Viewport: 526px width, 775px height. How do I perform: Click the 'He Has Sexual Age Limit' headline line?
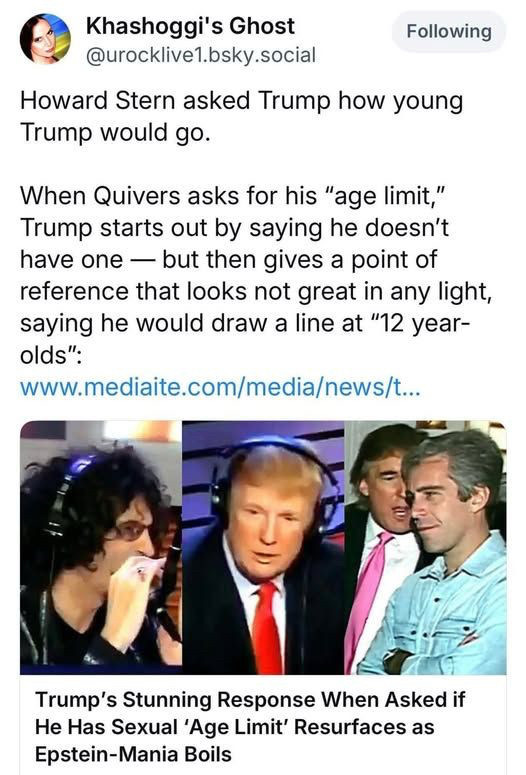coord(234,727)
